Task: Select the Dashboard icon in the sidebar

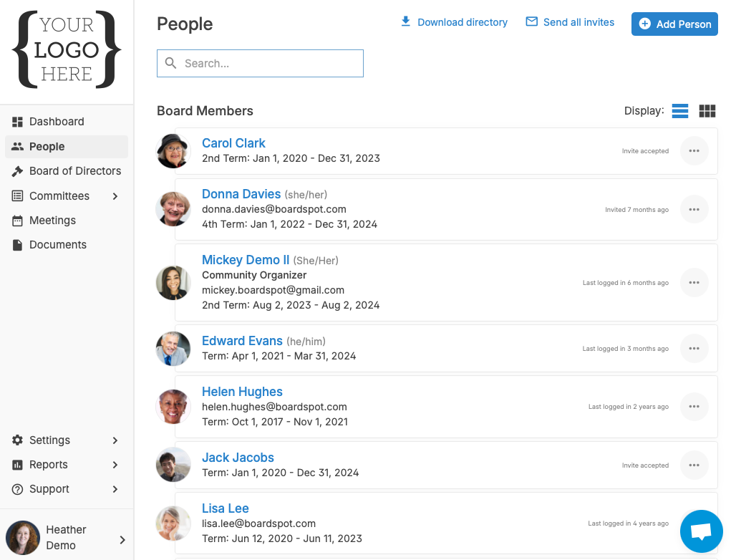Action: pos(18,121)
